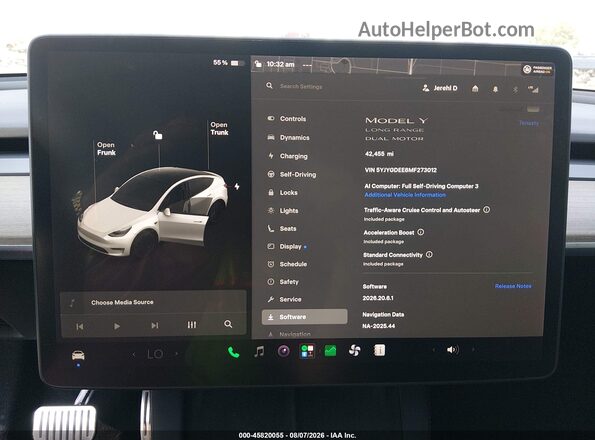
Task: Search media with magnifier icon
Action: (228, 324)
